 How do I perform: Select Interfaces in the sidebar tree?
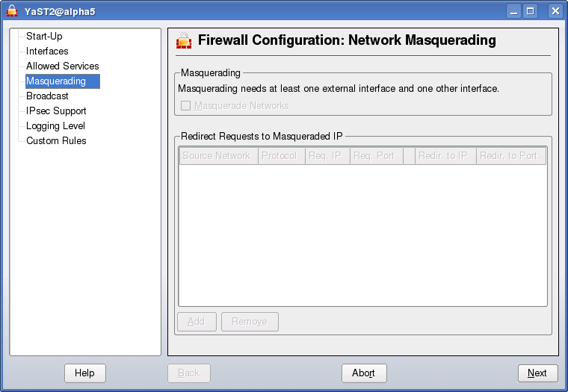47,51
